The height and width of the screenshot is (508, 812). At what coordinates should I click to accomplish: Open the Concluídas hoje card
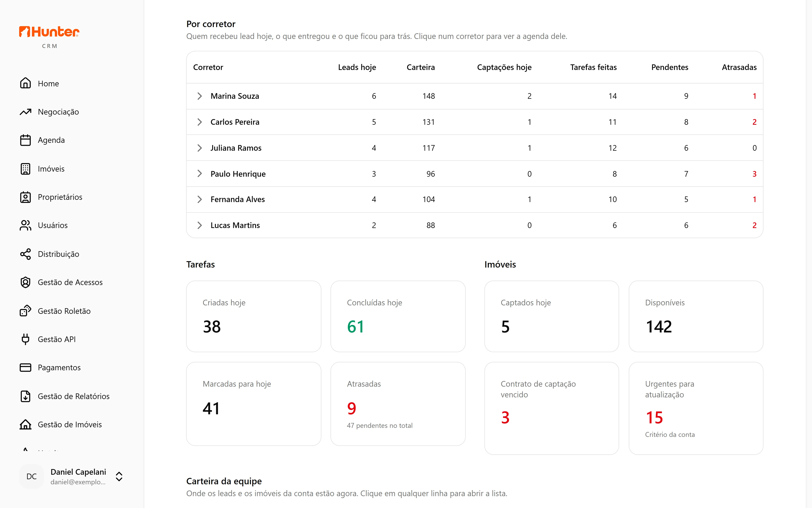point(398,316)
